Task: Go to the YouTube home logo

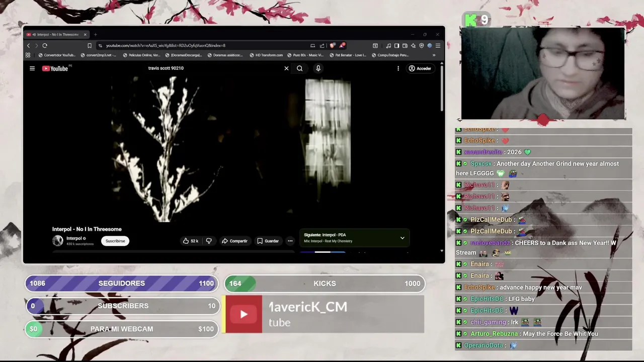Action: pos(55,68)
